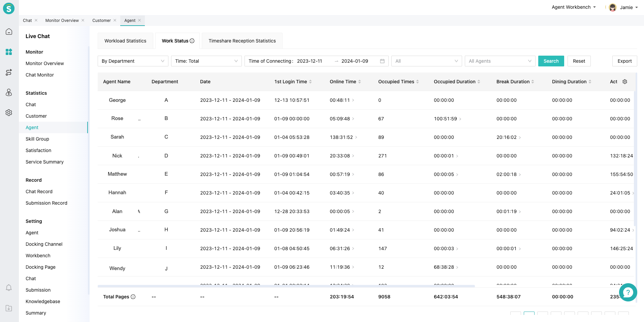
Task: Open the help chat bubble button
Action: click(x=628, y=292)
